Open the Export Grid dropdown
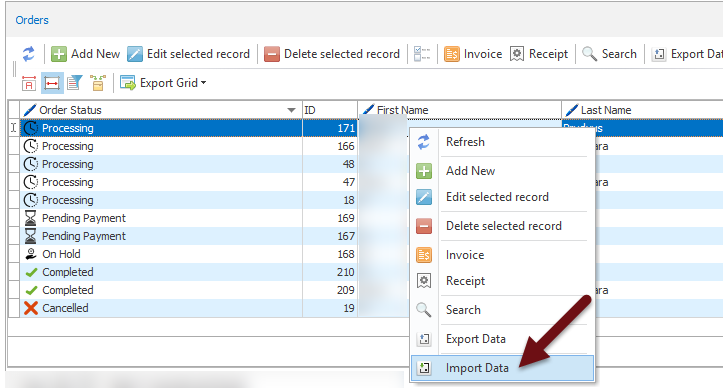723x388 pixels. tap(163, 83)
